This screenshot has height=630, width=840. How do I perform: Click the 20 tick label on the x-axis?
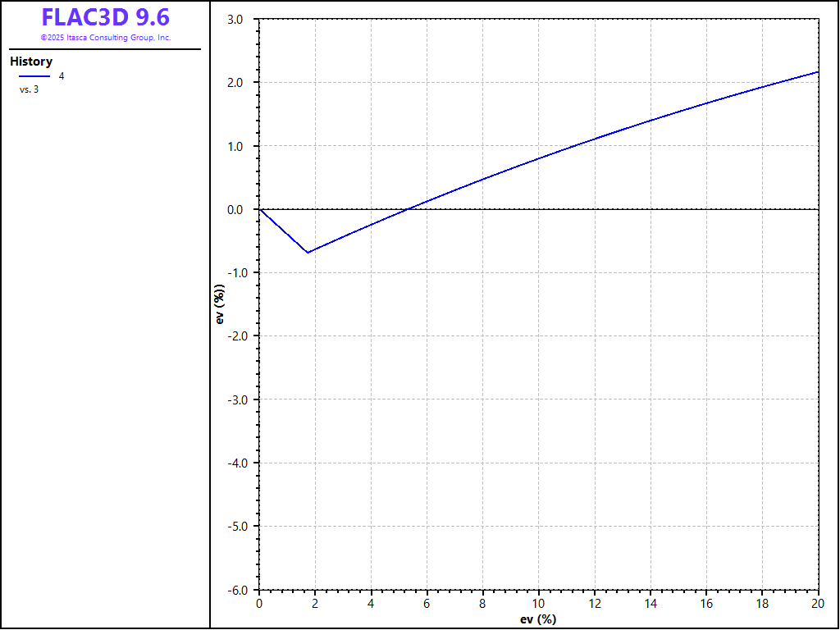[818, 603]
